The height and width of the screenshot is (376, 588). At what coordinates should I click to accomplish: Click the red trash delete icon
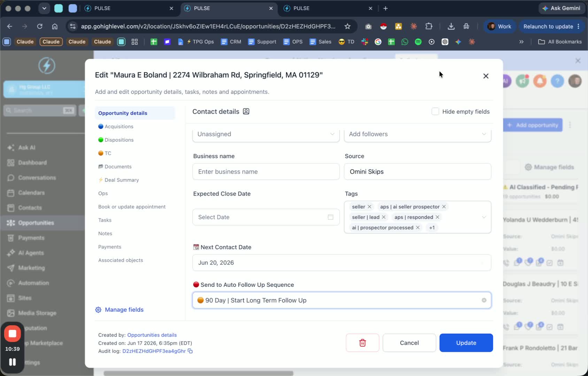point(362,343)
